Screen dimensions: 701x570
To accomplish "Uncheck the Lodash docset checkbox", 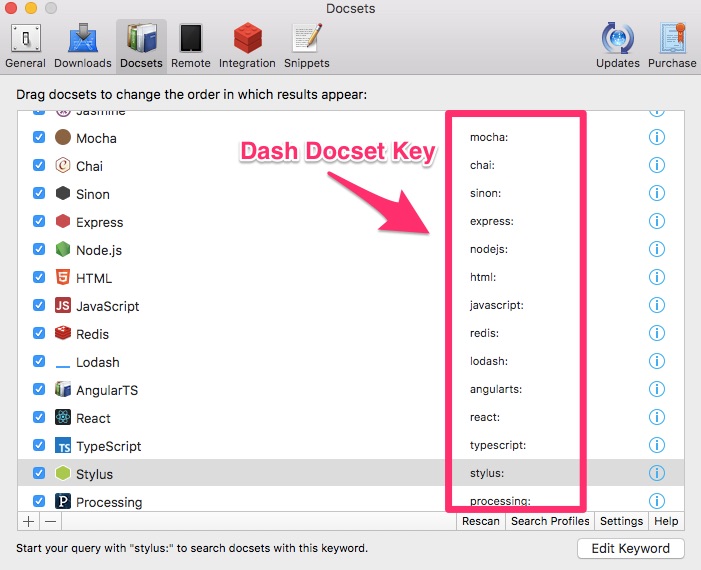I will pyautogui.click(x=39, y=361).
